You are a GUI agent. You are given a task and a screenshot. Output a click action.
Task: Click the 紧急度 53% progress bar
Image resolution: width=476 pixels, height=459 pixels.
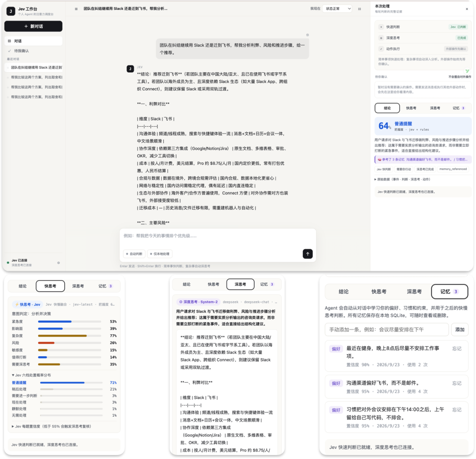(x=70, y=322)
